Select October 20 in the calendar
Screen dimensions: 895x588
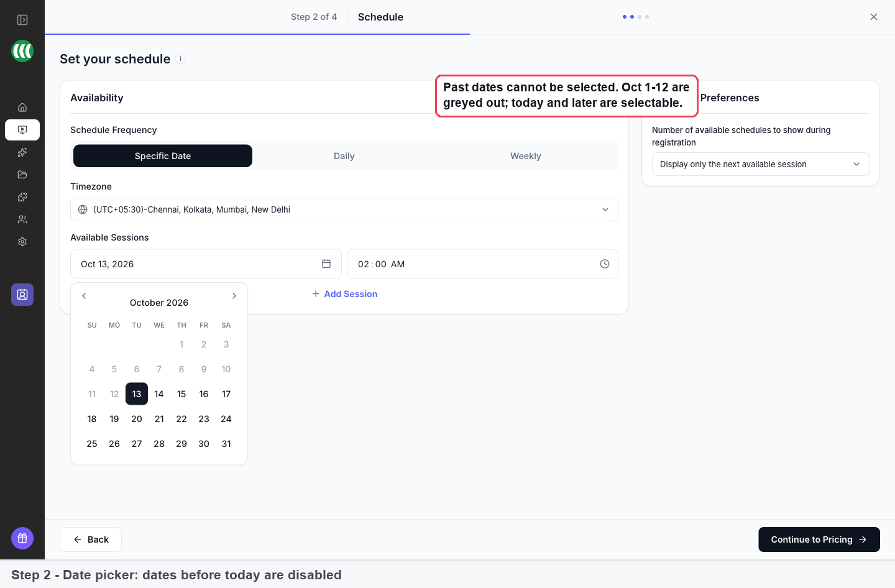(x=137, y=419)
